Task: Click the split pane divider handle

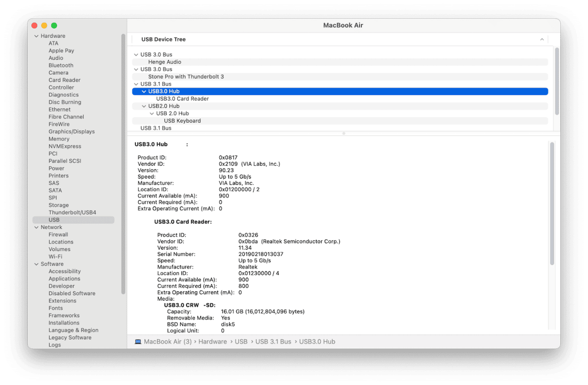Action: coord(343,133)
